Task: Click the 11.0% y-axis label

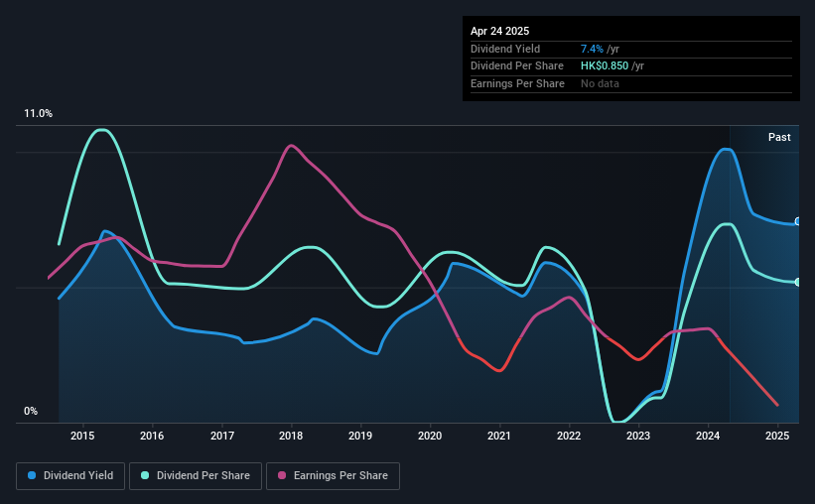Action: tap(38, 114)
